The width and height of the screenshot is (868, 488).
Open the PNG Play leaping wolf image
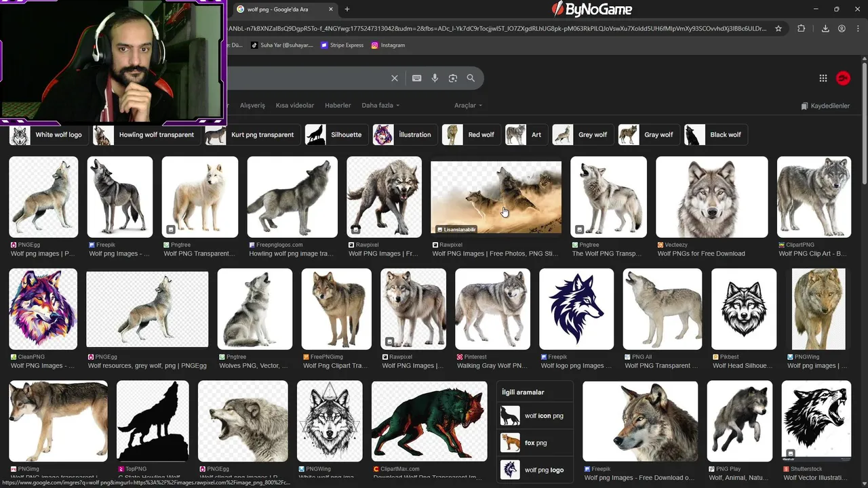[740, 421]
